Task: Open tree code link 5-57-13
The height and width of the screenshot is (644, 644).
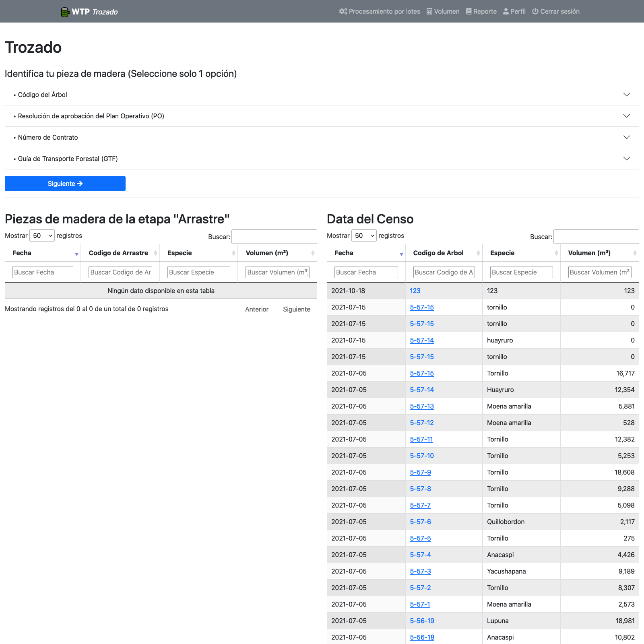Action: pyautogui.click(x=422, y=406)
